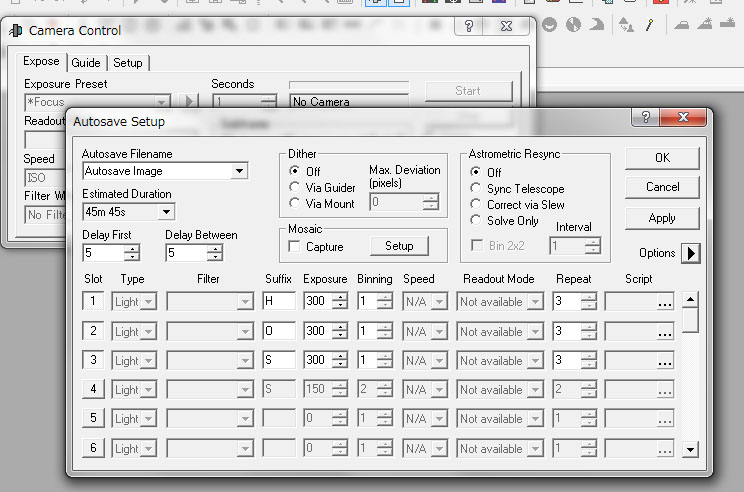Click slot list scrollbar down arrow
The image size is (744, 492).
690,449
